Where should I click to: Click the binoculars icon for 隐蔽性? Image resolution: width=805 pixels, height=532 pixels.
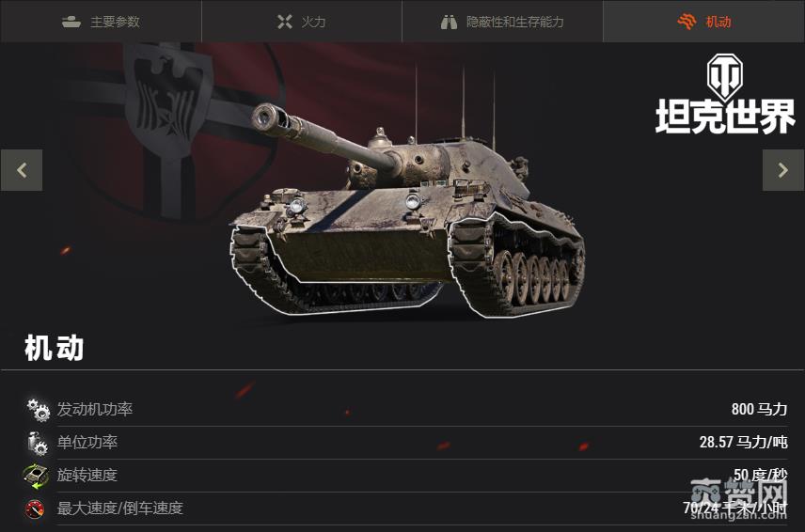pyautogui.click(x=449, y=22)
